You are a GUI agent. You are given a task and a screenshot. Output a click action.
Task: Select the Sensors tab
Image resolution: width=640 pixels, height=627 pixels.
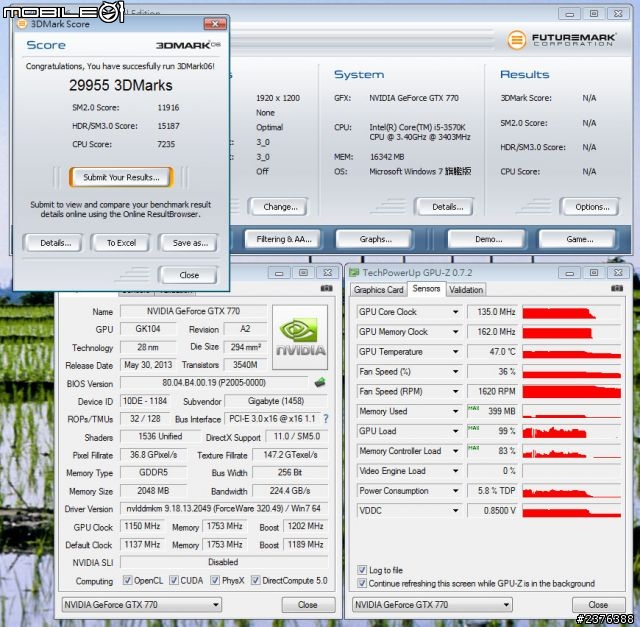[426, 289]
